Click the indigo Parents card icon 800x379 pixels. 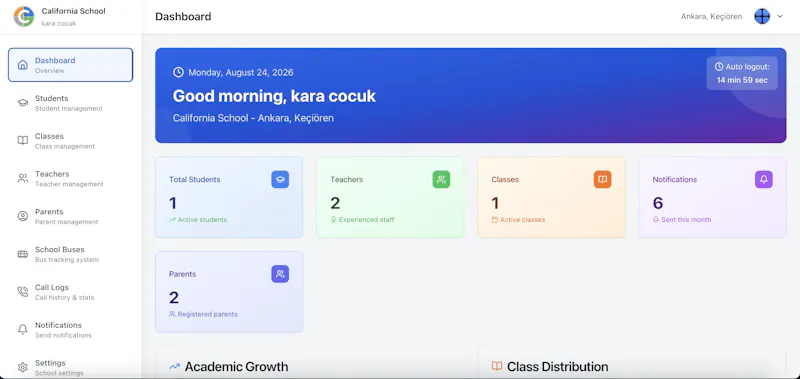[280, 274]
